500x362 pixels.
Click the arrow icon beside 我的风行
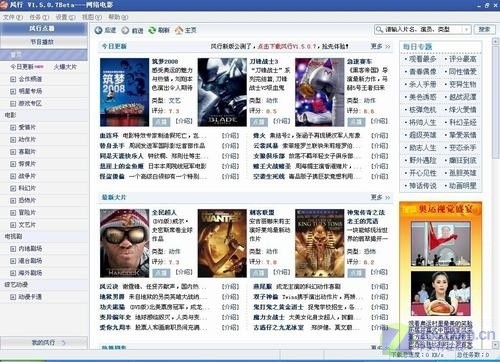click(63, 342)
